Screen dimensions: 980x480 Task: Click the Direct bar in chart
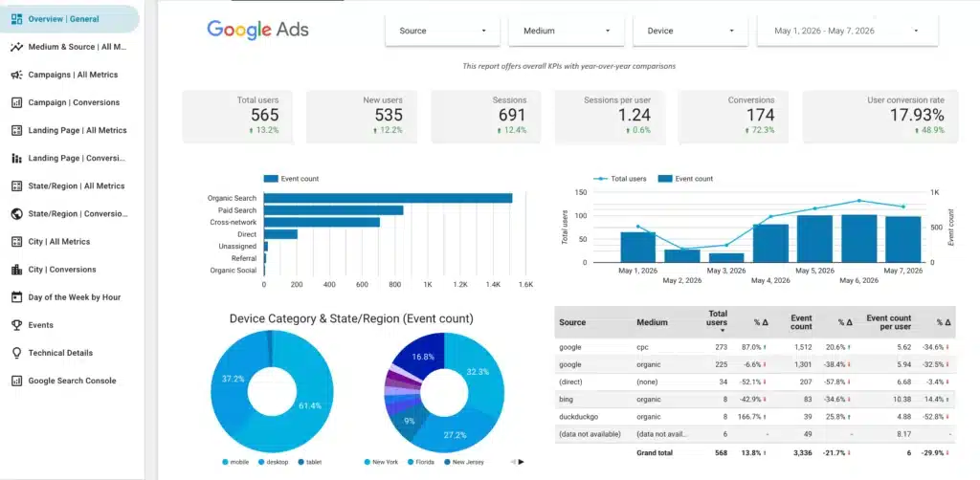pyautogui.click(x=280, y=234)
